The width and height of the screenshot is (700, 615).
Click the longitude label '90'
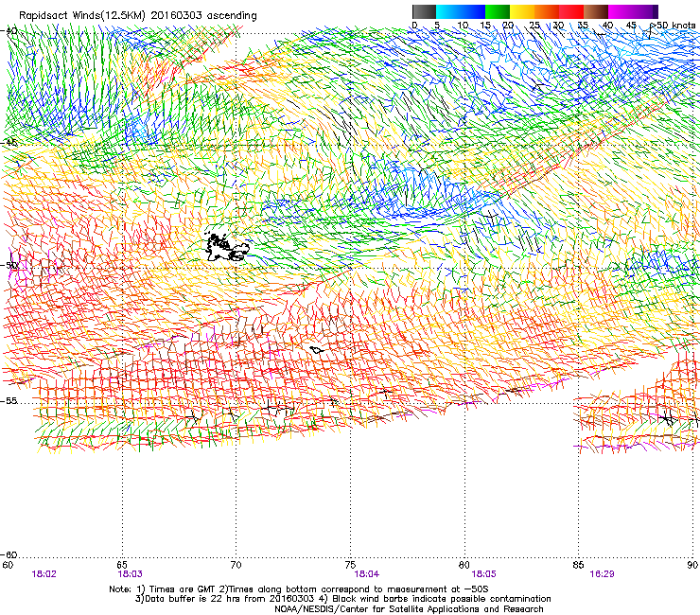coord(692,565)
